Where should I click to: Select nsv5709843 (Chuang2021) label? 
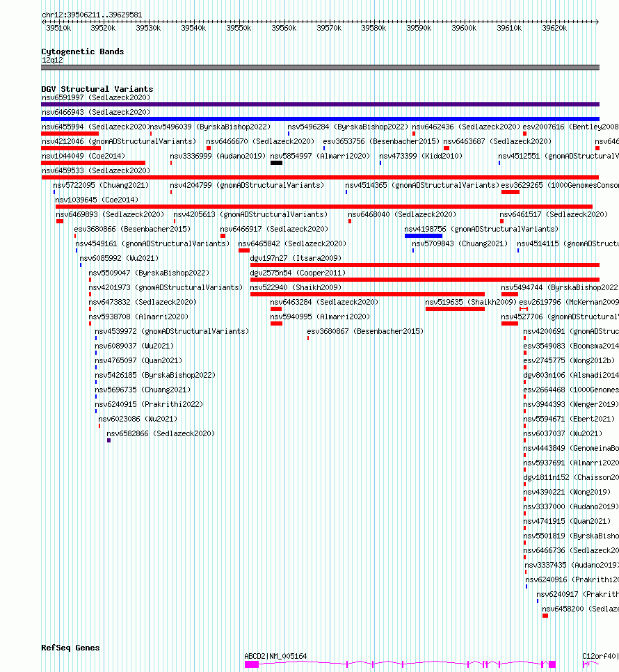460,243
